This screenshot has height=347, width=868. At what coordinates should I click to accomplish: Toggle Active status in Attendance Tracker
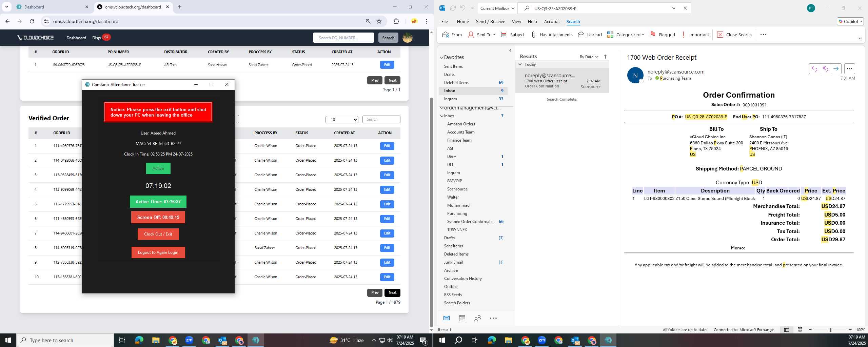click(x=158, y=168)
